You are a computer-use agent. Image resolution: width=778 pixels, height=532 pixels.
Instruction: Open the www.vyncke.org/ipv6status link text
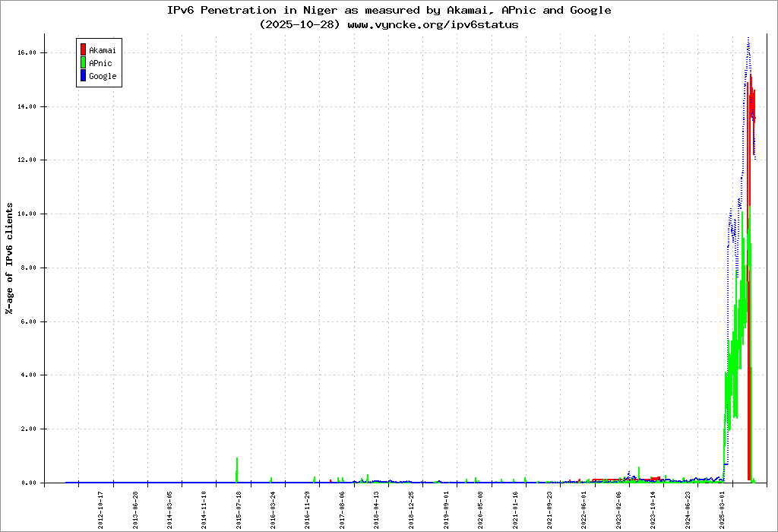pos(432,24)
